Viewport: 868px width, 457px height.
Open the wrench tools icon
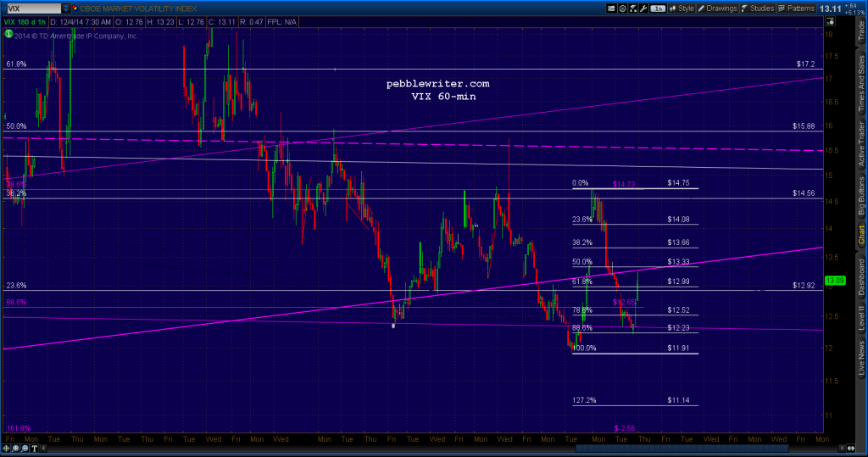click(643, 8)
